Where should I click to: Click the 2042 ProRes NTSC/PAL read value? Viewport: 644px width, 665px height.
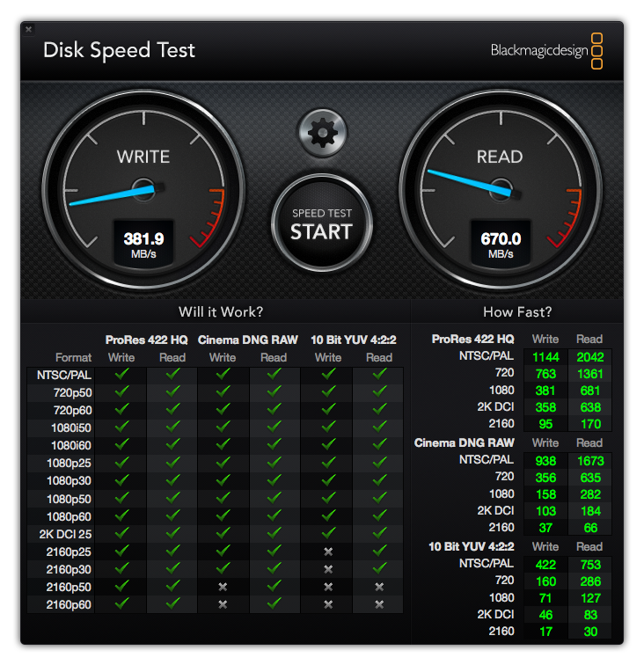589,357
